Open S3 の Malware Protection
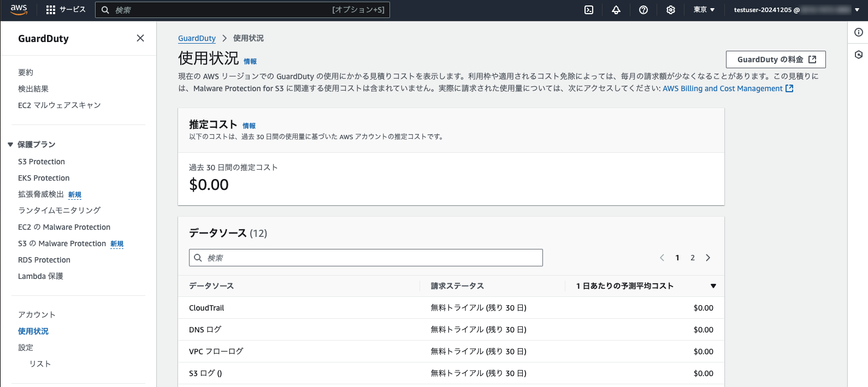The width and height of the screenshot is (868, 387). pyautogui.click(x=62, y=243)
